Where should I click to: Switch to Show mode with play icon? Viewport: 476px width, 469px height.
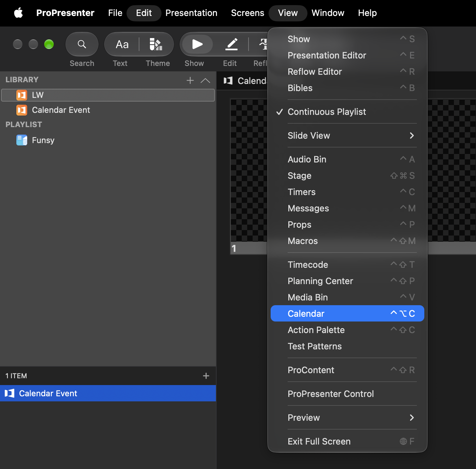(197, 44)
